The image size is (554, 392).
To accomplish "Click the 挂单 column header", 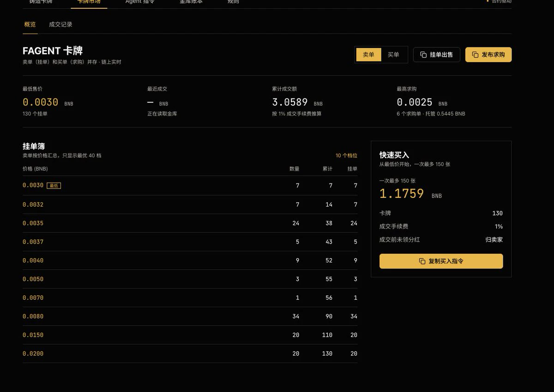I will pyautogui.click(x=352, y=169).
